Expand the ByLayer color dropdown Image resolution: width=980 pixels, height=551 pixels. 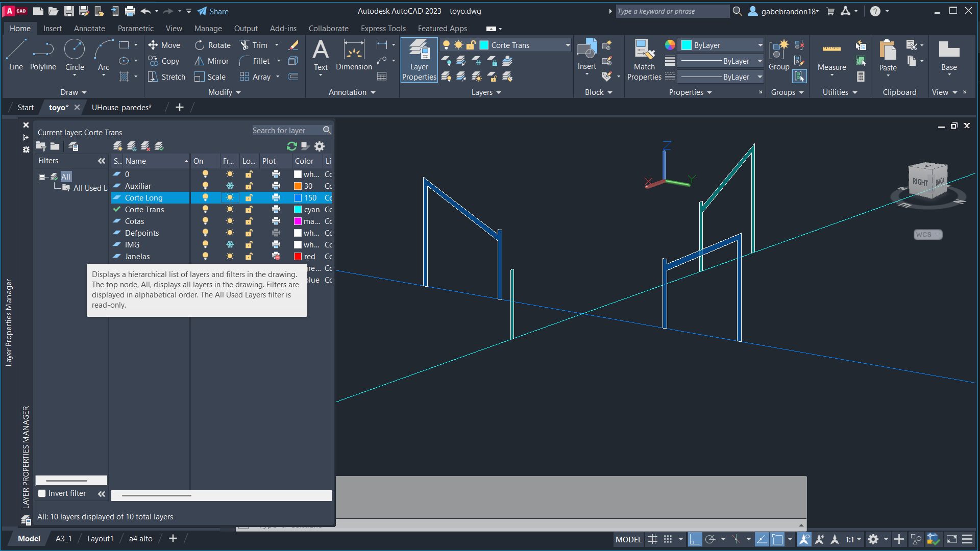(760, 45)
